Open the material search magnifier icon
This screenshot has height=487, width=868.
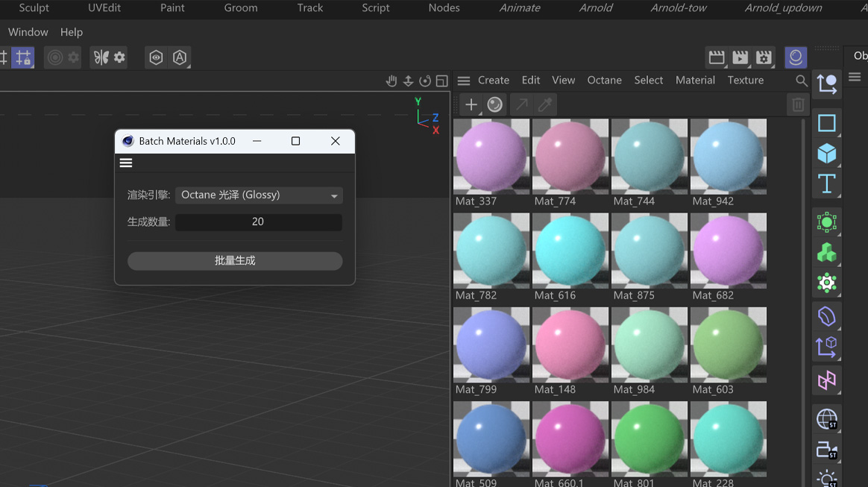(802, 81)
